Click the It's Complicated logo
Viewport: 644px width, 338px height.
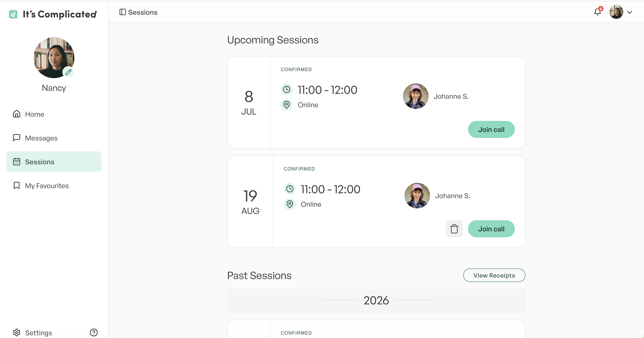tap(53, 14)
